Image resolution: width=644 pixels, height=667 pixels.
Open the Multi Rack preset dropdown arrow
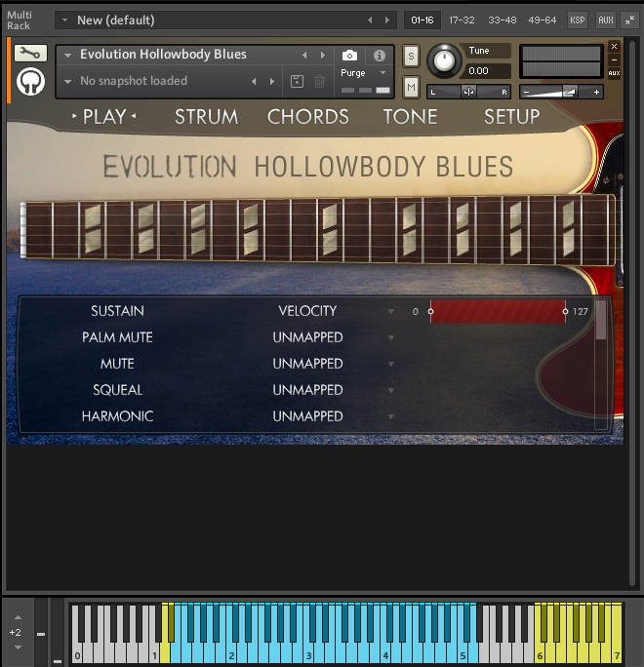[64, 20]
